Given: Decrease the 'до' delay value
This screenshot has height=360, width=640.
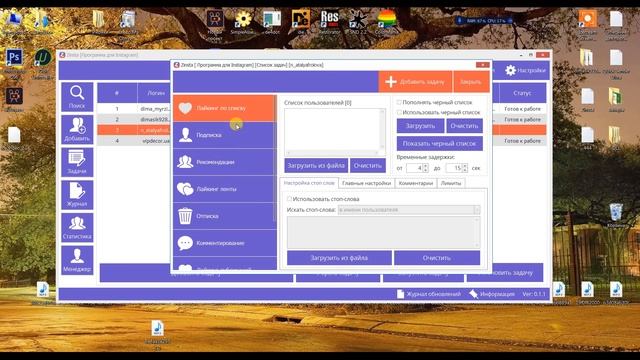Looking at the screenshot, I should tap(465, 170).
